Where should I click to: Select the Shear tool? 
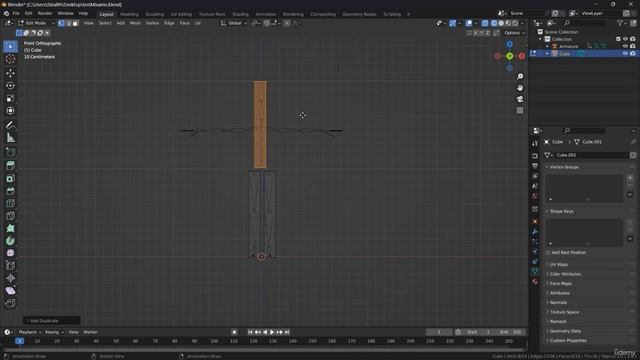pyautogui.click(x=10, y=291)
